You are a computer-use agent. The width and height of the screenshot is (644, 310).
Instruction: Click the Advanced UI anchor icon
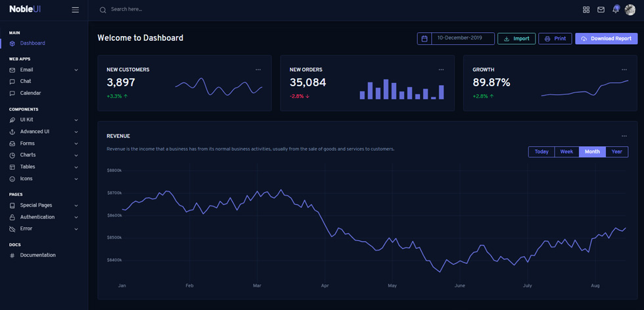12,132
